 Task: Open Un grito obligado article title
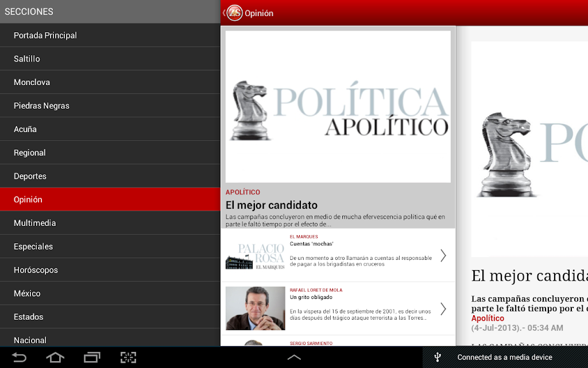(x=311, y=297)
